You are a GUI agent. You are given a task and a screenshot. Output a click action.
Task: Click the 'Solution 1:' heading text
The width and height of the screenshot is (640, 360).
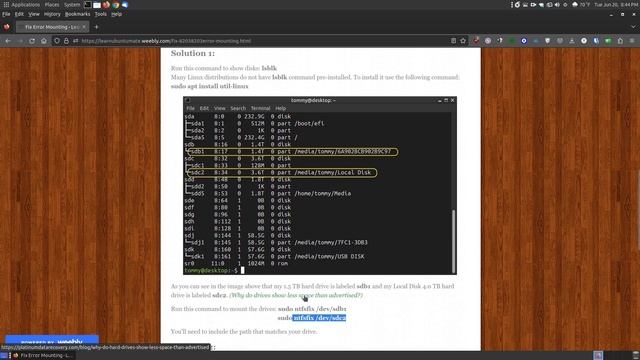click(193, 53)
